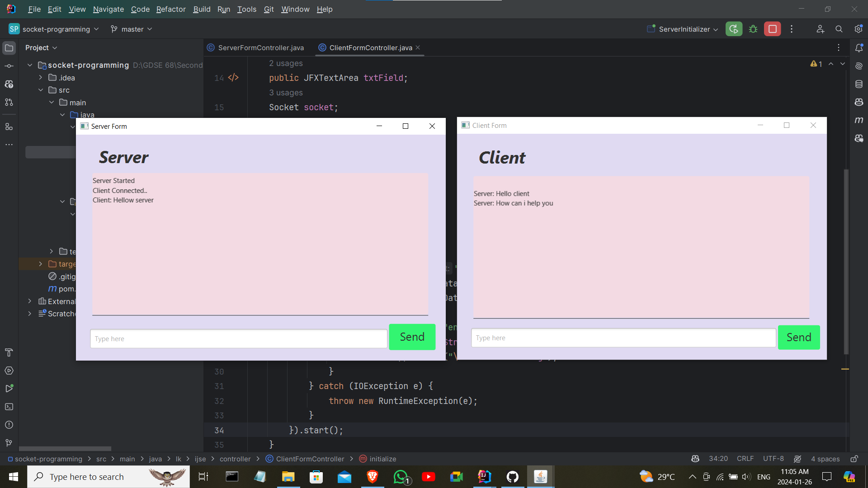868x488 pixels.
Task: Click Type here input field in Client Form
Action: (x=623, y=338)
